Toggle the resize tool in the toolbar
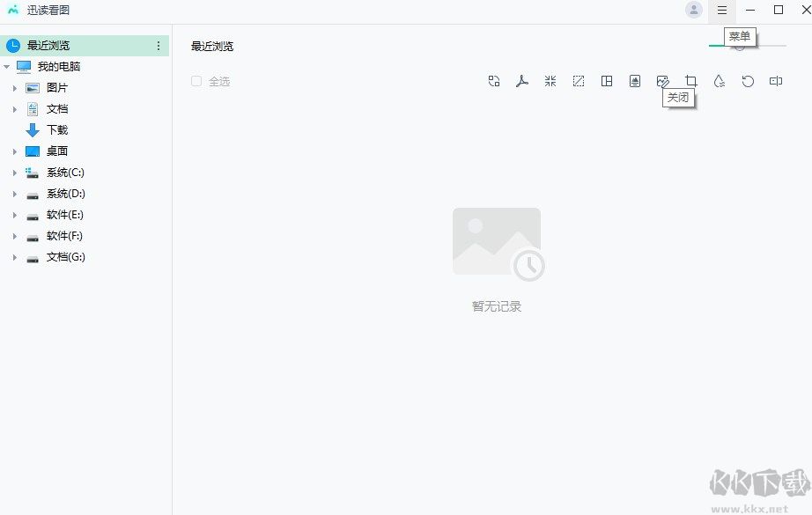The height and width of the screenshot is (515, 812). (579, 80)
